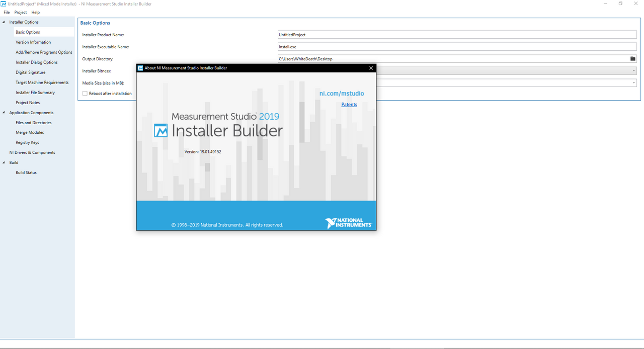Click the "Installer Executable Name:" label

coord(106,47)
